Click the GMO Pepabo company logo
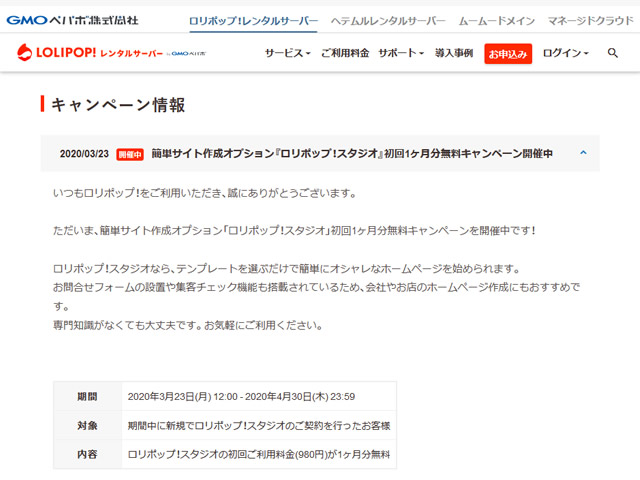Image resolution: width=640 pixels, height=480 pixels. 73,20
